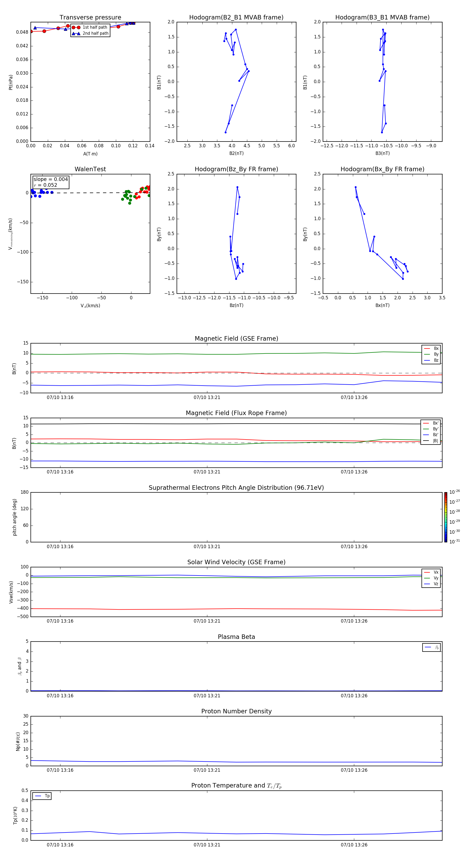The width and height of the screenshot is (473, 868).
Task: Select the "pitch angle (deg)" axis label
Action: click(x=14, y=517)
